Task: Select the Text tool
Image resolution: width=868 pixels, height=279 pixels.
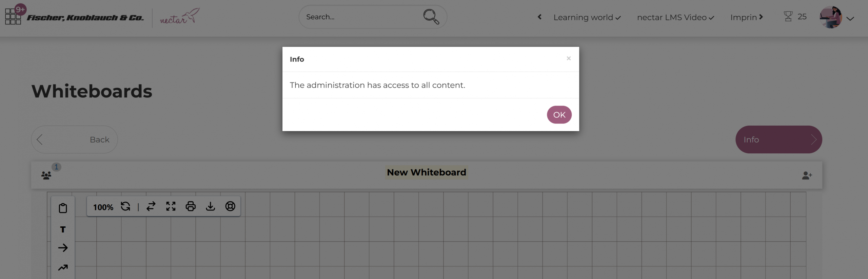Action: point(63,229)
